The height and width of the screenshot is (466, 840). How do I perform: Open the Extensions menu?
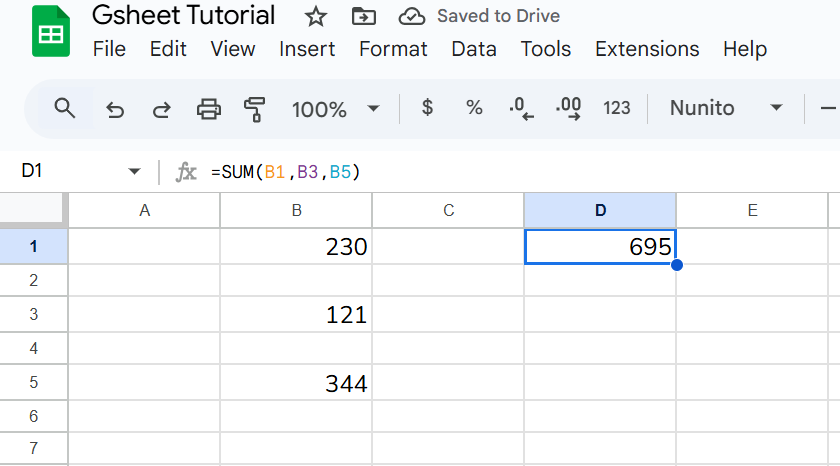(x=647, y=49)
